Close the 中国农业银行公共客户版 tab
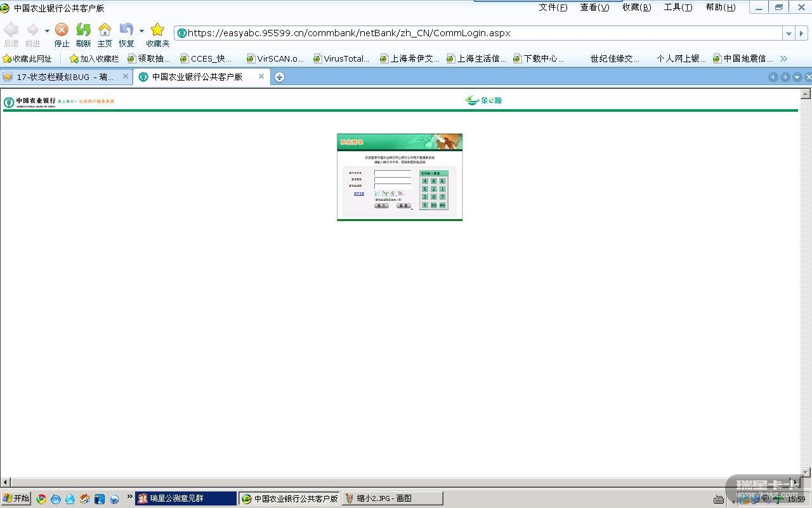 coord(261,76)
